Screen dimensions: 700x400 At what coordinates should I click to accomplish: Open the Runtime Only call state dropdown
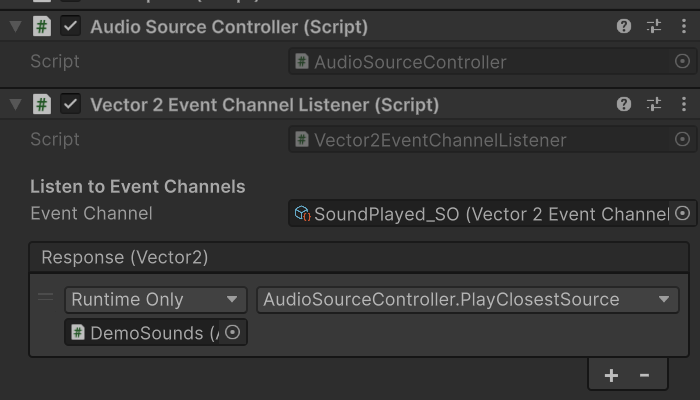[x=155, y=300]
